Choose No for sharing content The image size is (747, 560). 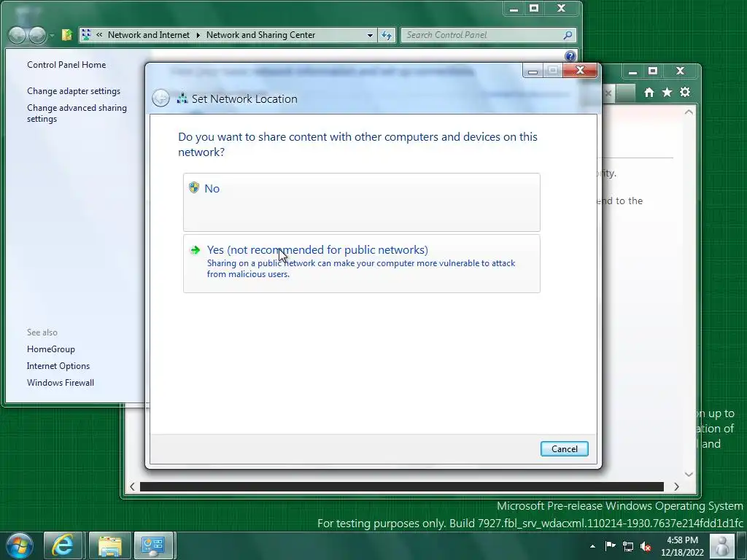(362, 203)
